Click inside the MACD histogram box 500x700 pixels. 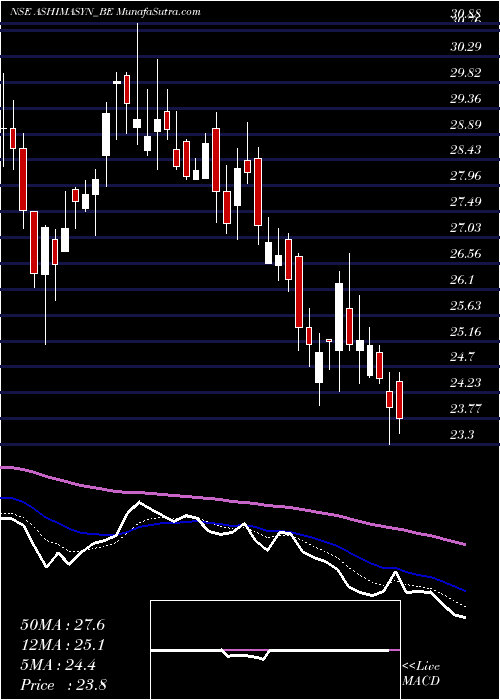[275, 650]
